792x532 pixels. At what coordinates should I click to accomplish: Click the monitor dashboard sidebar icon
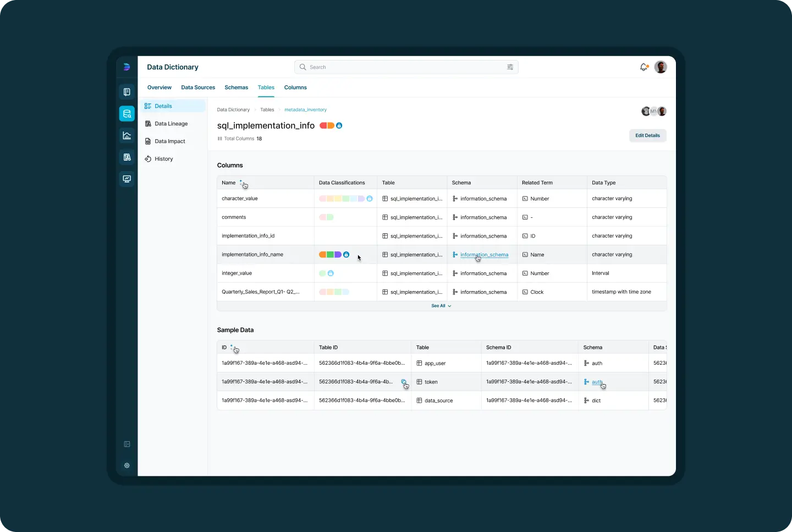point(127,179)
